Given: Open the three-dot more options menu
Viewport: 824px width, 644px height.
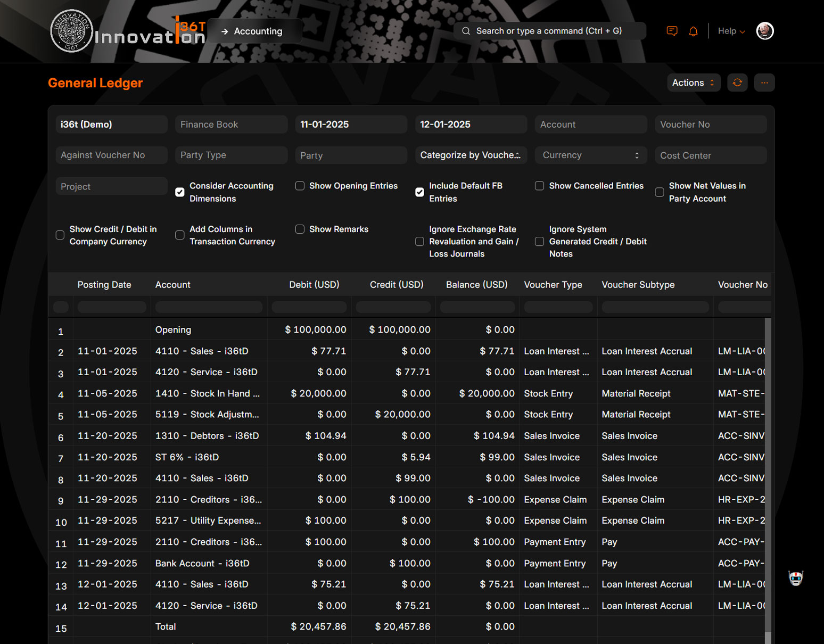Looking at the screenshot, I should click(764, 82).
